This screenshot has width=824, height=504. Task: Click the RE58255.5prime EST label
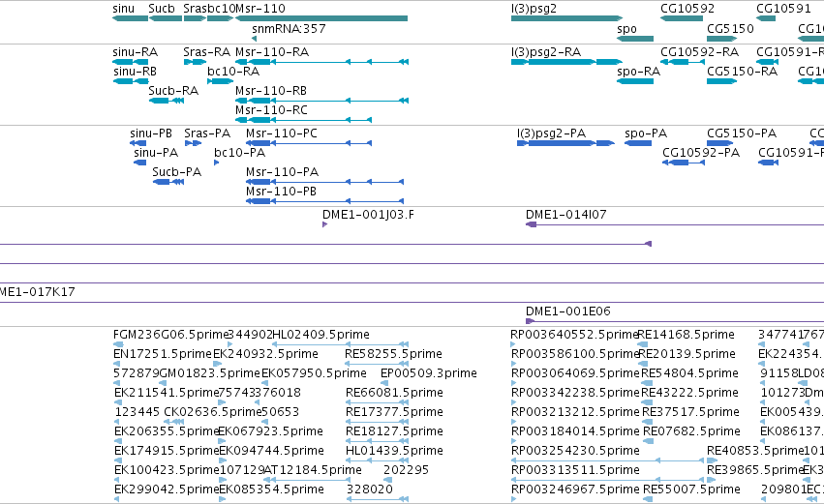[x=393, y=354]
